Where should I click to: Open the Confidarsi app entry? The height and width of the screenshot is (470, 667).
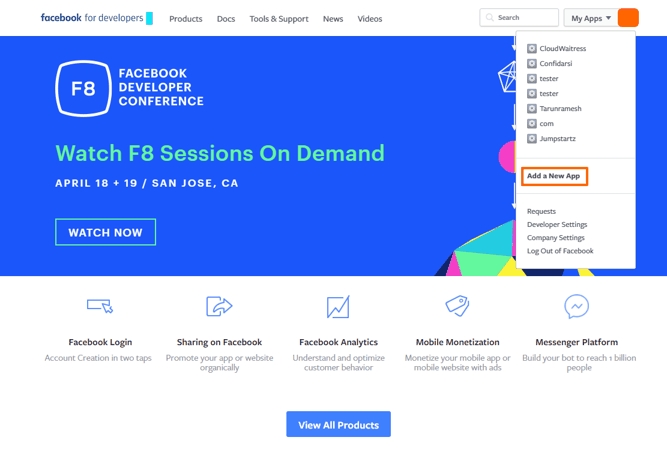pyautogui.click(x=555, y=64)
